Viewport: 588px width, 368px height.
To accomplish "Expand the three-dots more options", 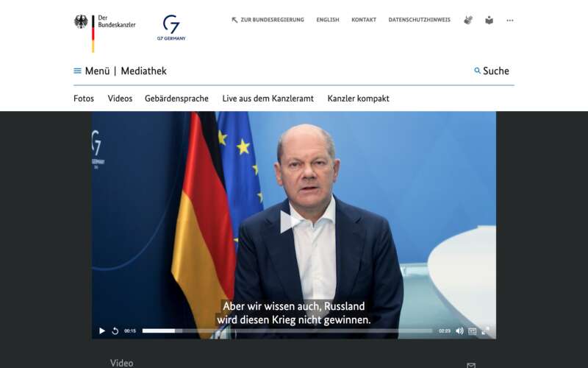I will coord(509,21).
